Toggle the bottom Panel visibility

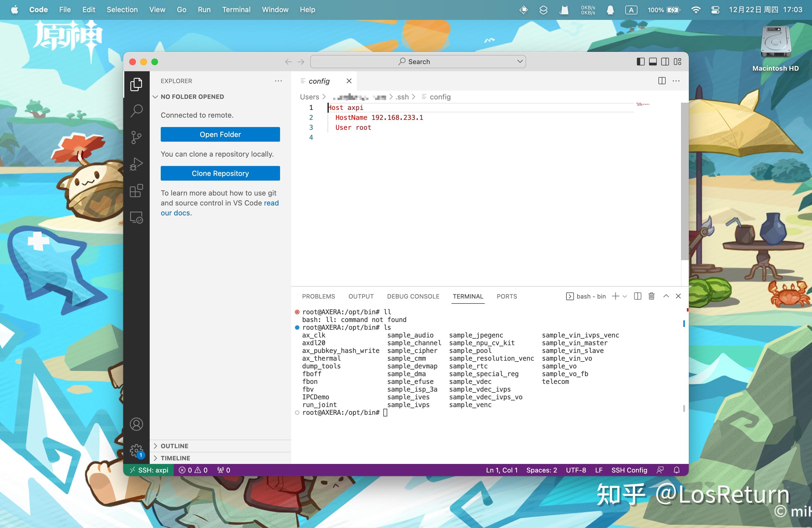pyautogui.click(x=653, y=62)
